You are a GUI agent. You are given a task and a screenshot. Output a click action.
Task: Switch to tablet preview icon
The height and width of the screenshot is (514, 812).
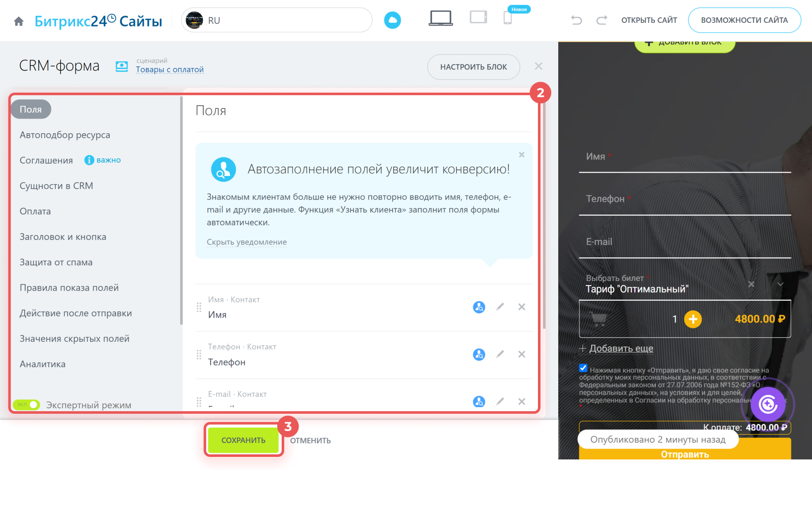(x=478, y=18)
